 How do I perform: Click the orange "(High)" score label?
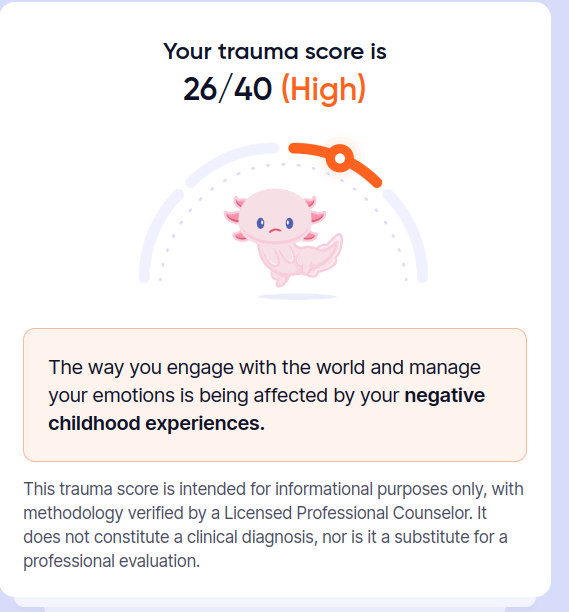point(324,89)
